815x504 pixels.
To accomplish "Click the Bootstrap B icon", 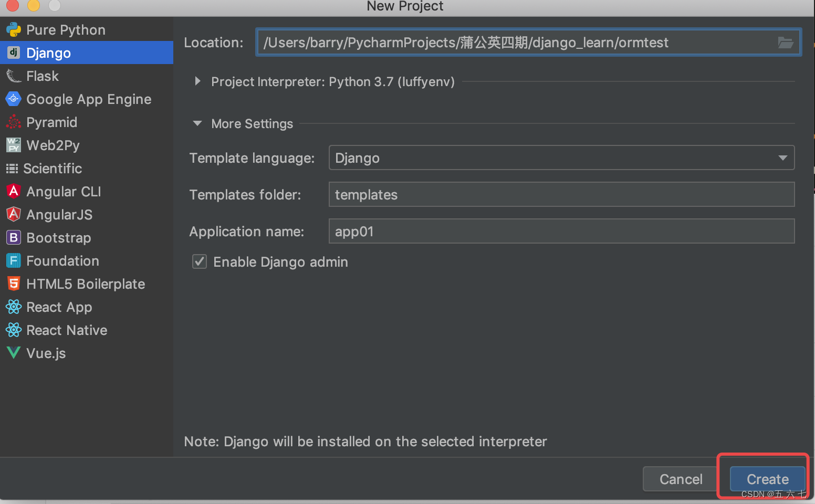I will click(14, 237).
